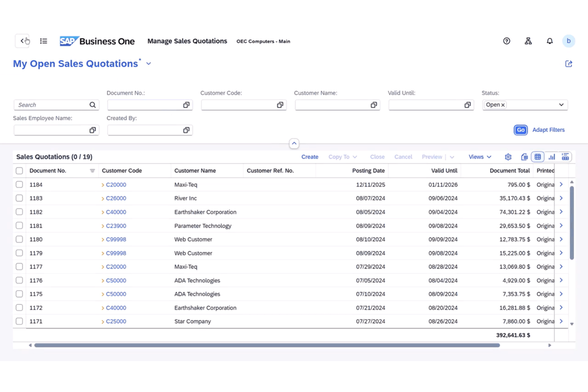588x392 pixels.
Task: Select checkbox for document 1172
Action: coord(19,308)
